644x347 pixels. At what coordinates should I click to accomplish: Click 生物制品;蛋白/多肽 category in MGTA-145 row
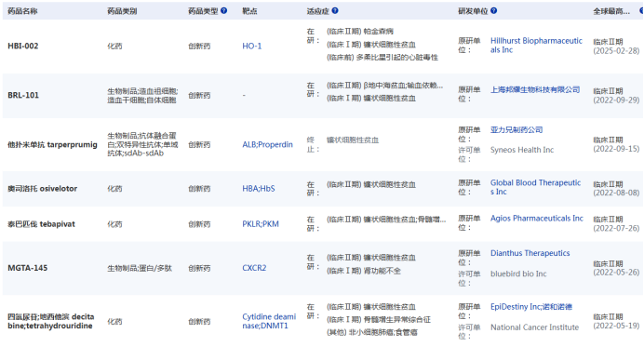(140, 268)
